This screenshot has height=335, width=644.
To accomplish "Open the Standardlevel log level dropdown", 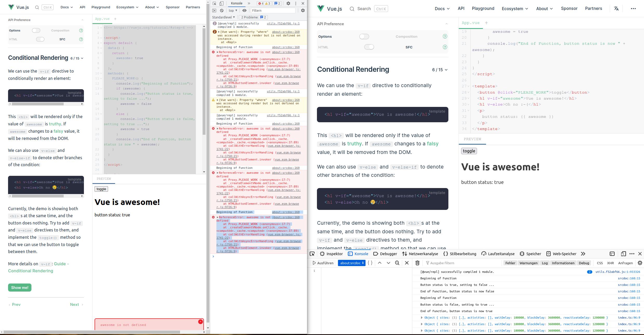I will click(x=223, y=17).
